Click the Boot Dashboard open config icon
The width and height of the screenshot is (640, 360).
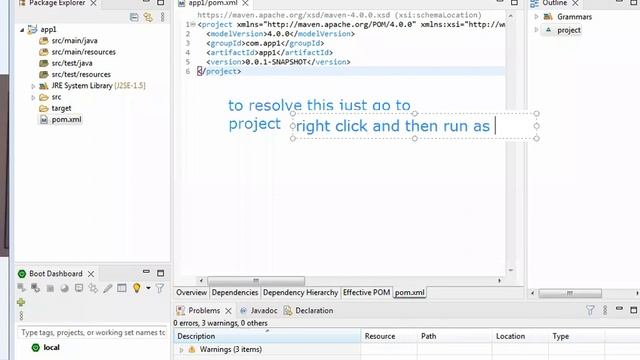click(x=93, y=288)
